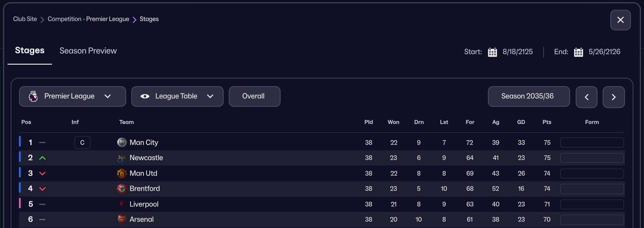
Task: Switch to the Season Preview tab
Action: point(88,51)
